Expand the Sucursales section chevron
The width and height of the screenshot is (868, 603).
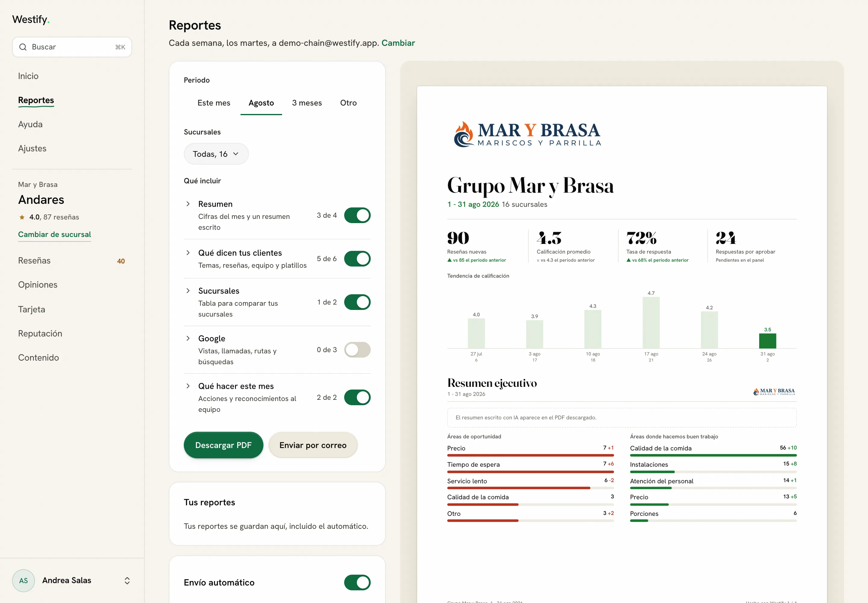tap(188, 291)
